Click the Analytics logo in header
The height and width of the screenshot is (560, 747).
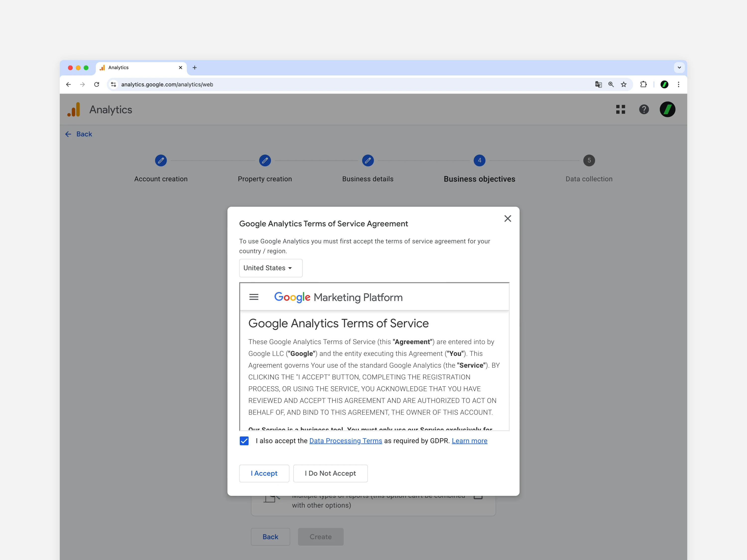(74, 109)
